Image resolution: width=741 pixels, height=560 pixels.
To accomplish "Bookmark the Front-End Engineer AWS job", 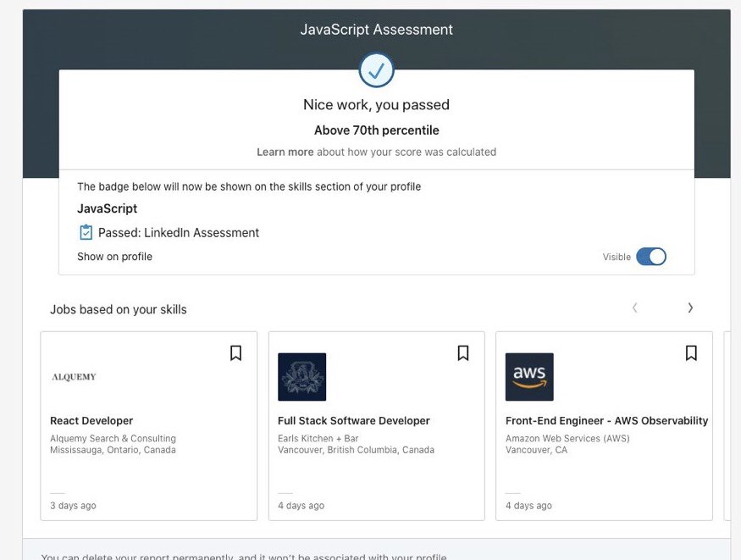I will [x=691, y=353].
